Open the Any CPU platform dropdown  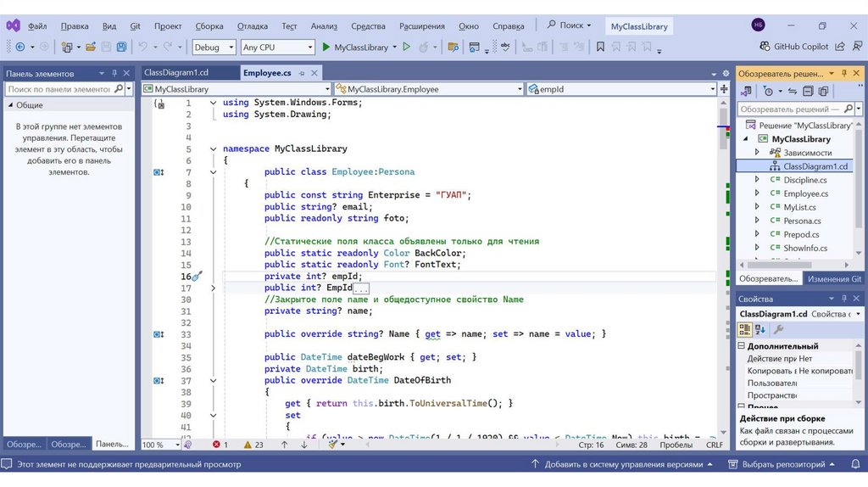[x=276, y=48]
